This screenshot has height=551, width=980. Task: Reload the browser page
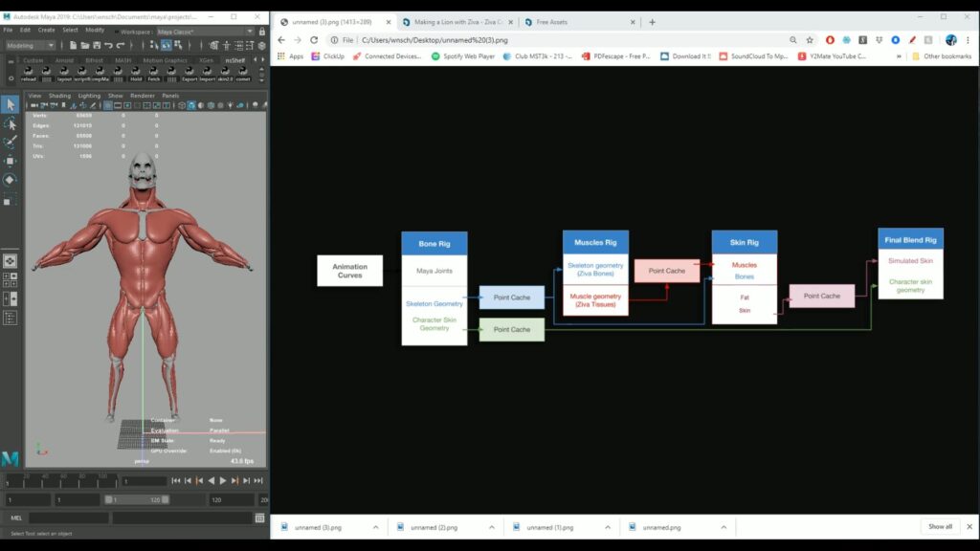click(314, 40)
